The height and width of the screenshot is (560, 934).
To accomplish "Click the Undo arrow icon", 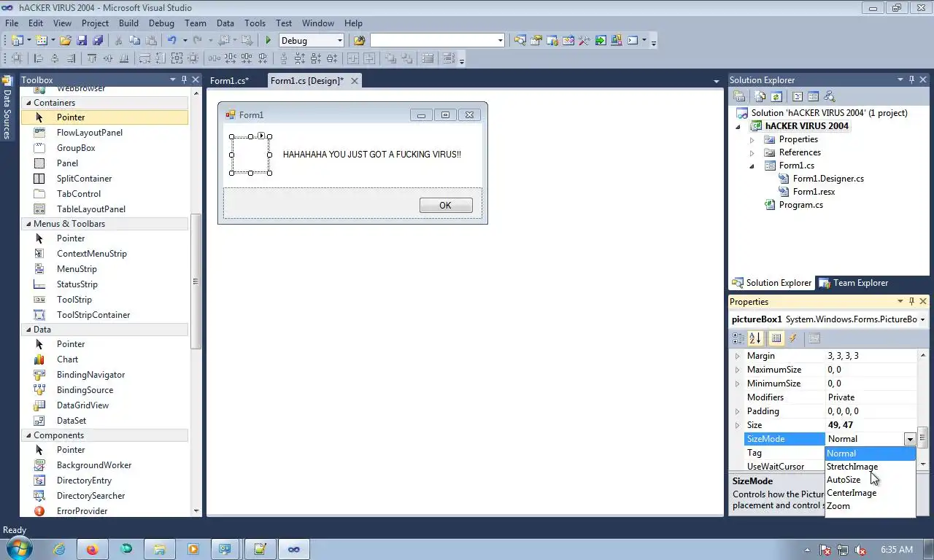I will point(171,41).
